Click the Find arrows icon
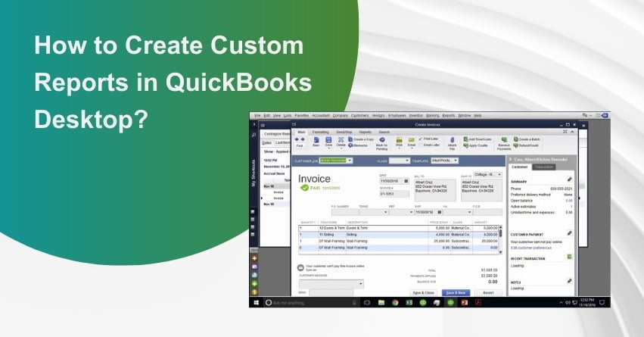Screen dimensions: 644x337 [x=300, y=140]
